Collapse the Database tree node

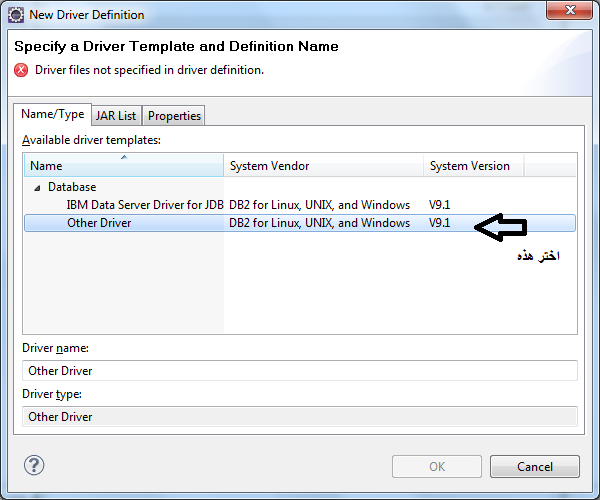pos(37,188)
